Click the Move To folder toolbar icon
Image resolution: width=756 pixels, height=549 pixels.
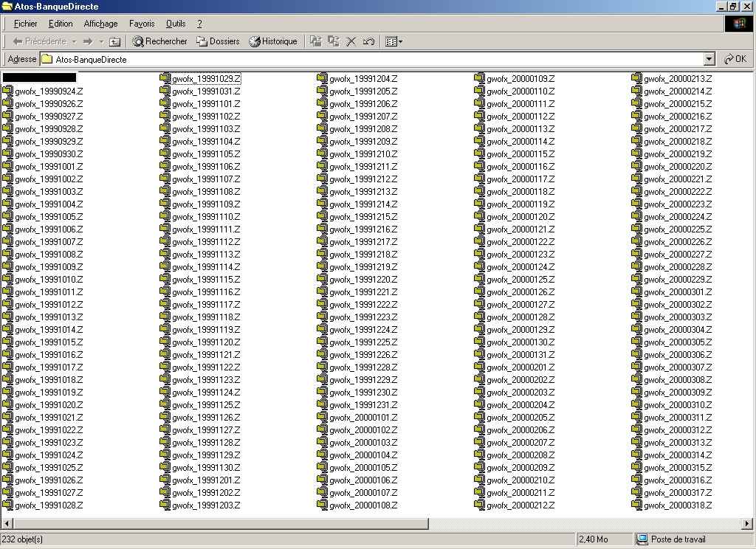(316, 41)
